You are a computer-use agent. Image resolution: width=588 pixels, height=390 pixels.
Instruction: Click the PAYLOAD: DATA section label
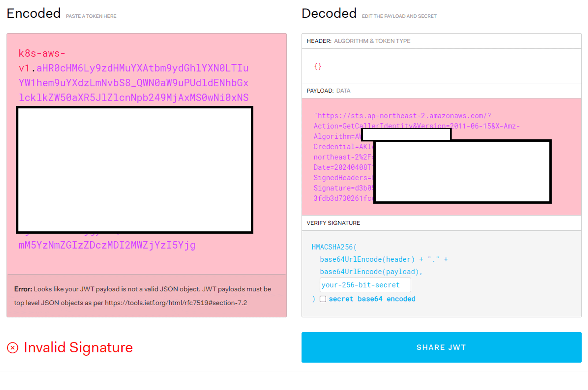(x=328, y=91)
